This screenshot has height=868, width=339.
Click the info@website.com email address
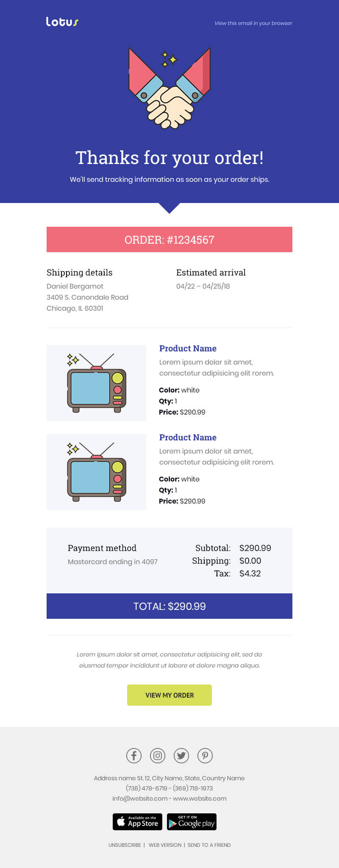140,798
